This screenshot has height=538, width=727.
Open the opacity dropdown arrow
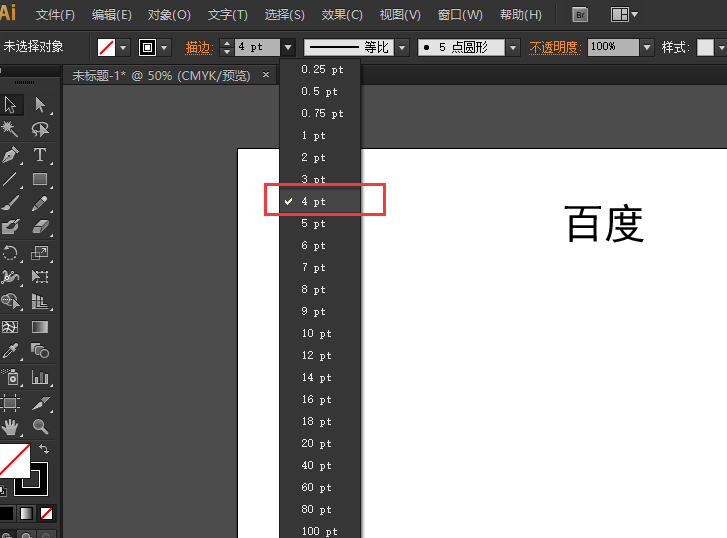(647, 47)
